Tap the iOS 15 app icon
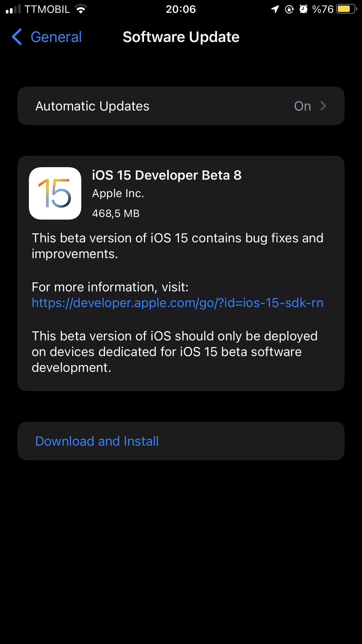The image size is (362, 644). click(x=55, y=193)
